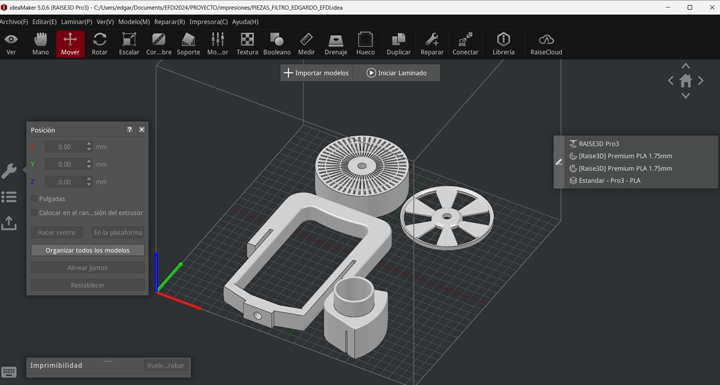Open RaiseCloud

[546, 44]
